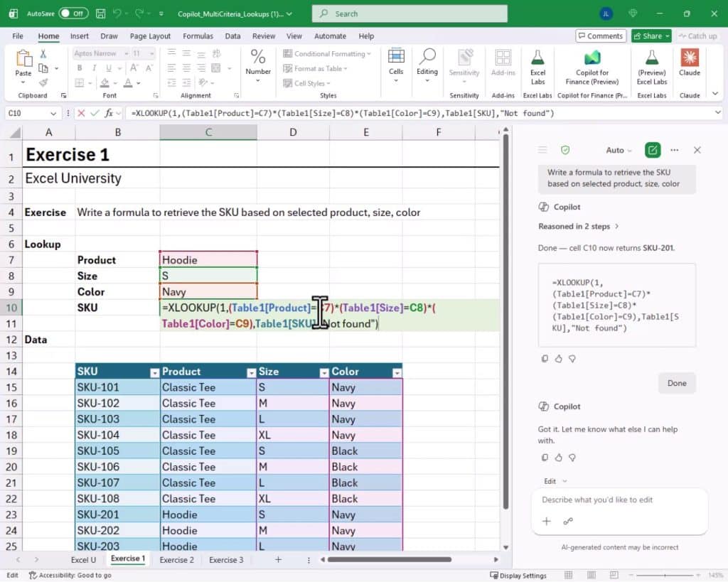Click the Done button in Copilot pane
This screenshot has height=582, width=728.
[677, 383]
